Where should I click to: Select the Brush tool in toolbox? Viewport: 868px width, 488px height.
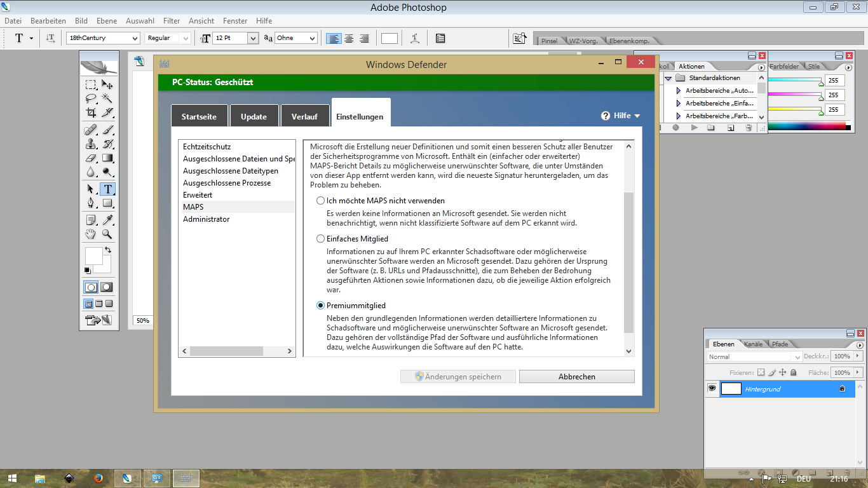pyautogui.click(x=107, y=130)
